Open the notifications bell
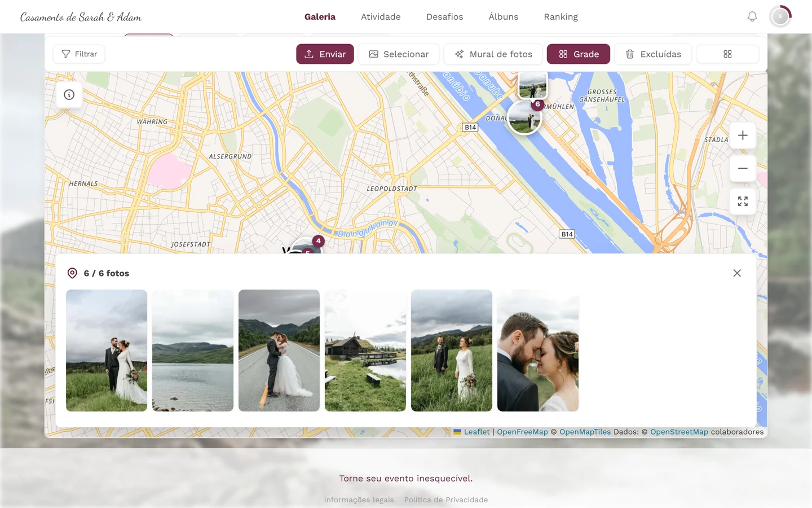This screenshot has height=508, width=812. [x=752, y=17]
